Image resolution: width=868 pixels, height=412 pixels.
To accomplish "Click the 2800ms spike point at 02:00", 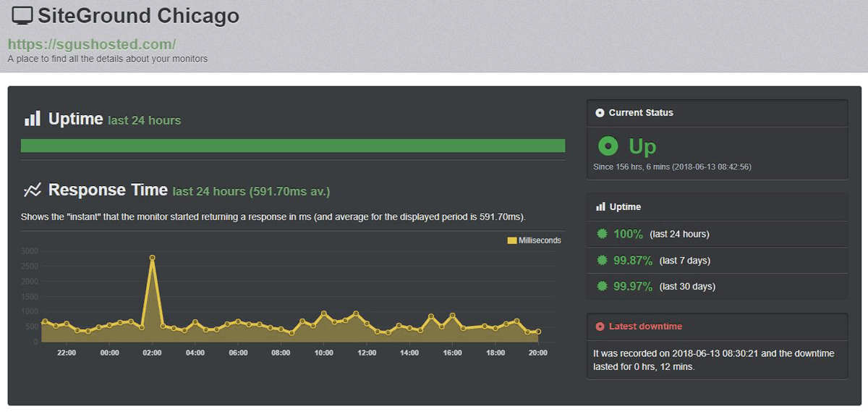I will tap(152, 257).
